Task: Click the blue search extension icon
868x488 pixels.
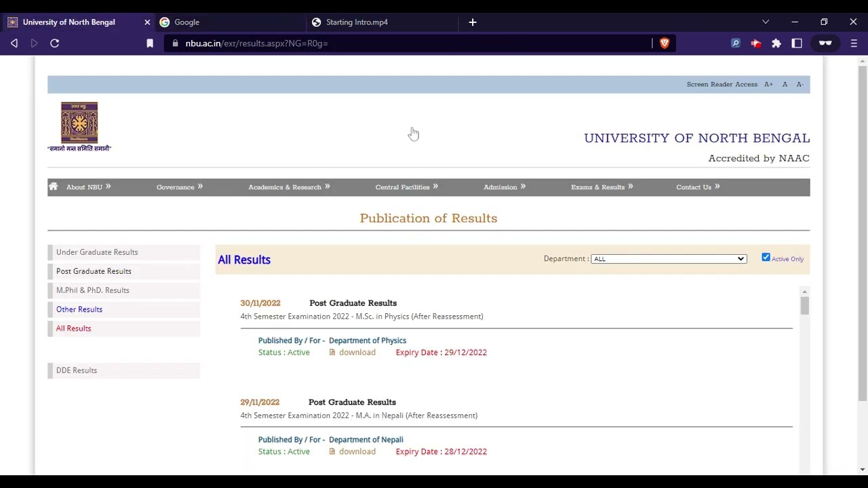Action: coord(735,43)
